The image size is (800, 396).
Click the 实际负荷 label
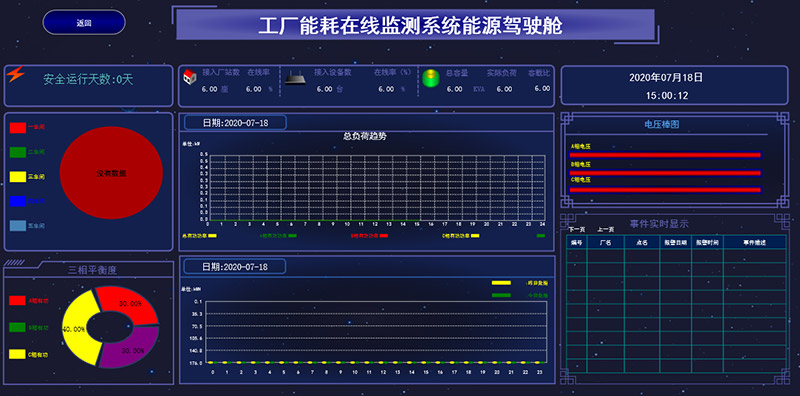coord(502,73)
